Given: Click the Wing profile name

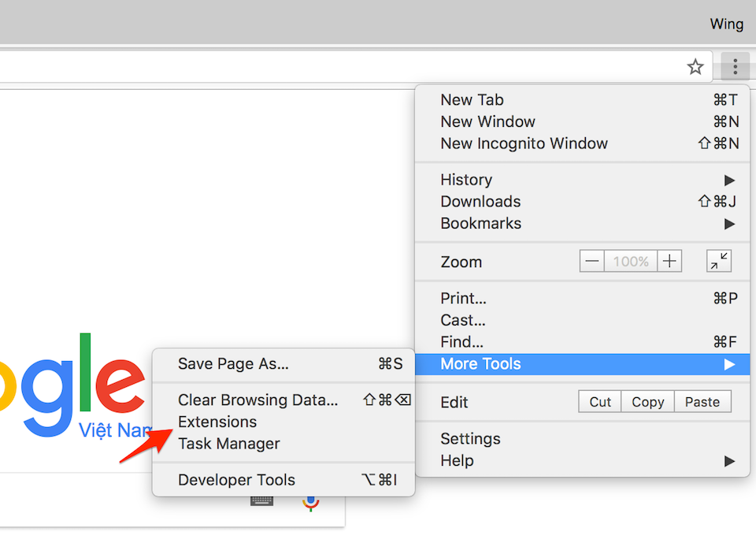Looking at the screenshot, I should (x=727, y=24).
